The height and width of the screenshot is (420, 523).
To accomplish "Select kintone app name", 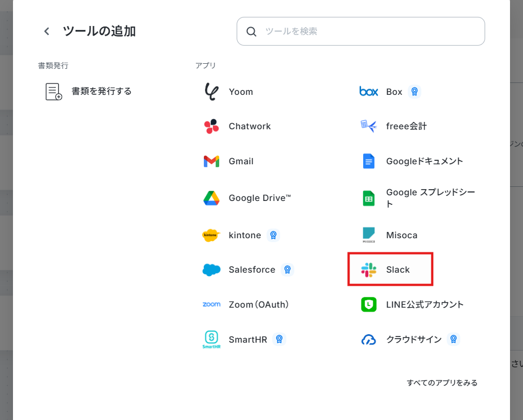I will pyautogui.click(x=245, y=235).
